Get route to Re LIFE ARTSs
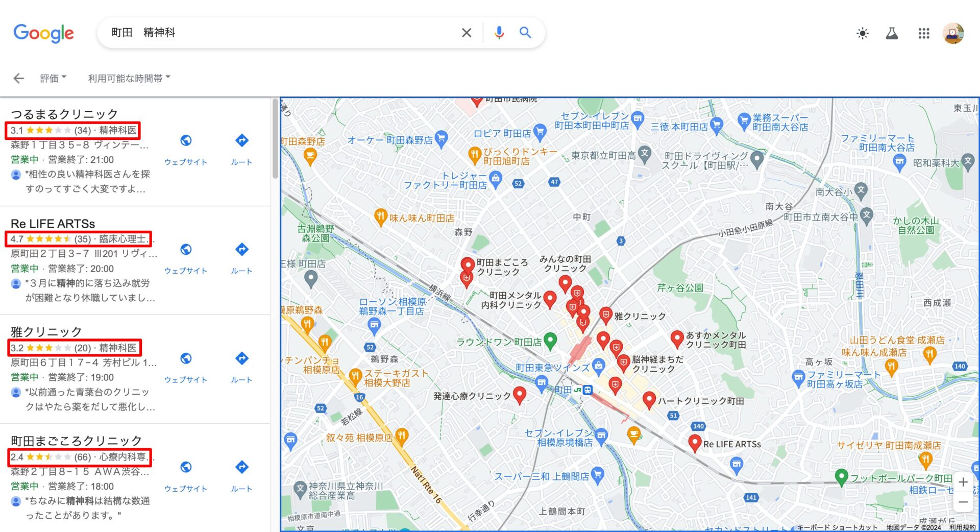Viewport: 980px width, 532px height. [x=241, y=258]
